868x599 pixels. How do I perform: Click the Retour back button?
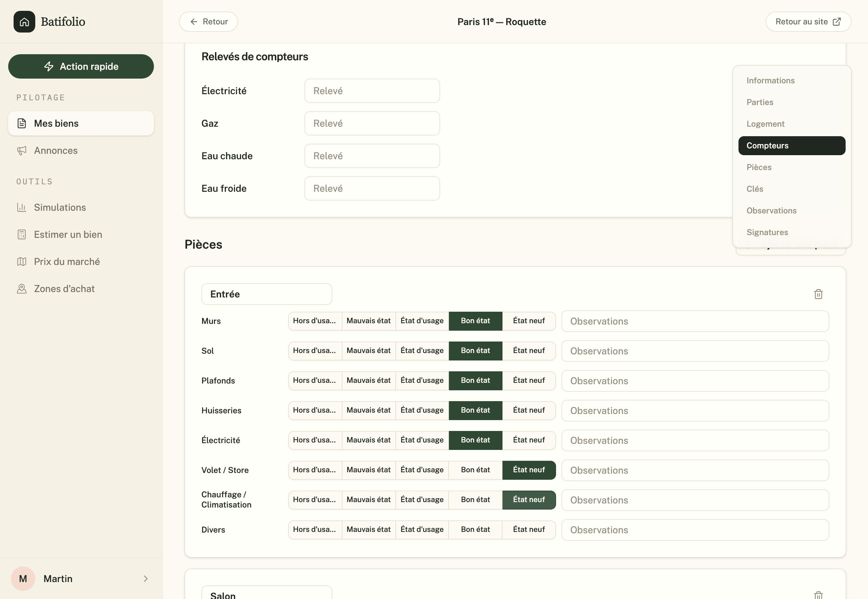[x=209, y=22]
